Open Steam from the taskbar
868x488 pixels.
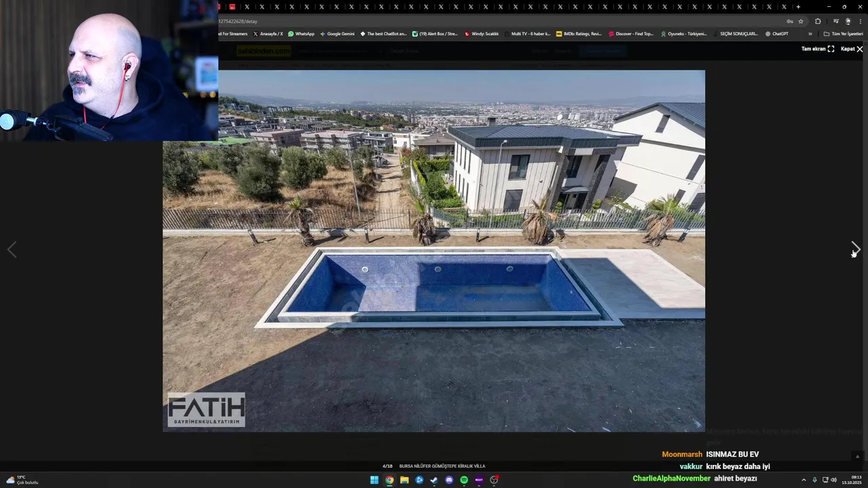(434, 480)
